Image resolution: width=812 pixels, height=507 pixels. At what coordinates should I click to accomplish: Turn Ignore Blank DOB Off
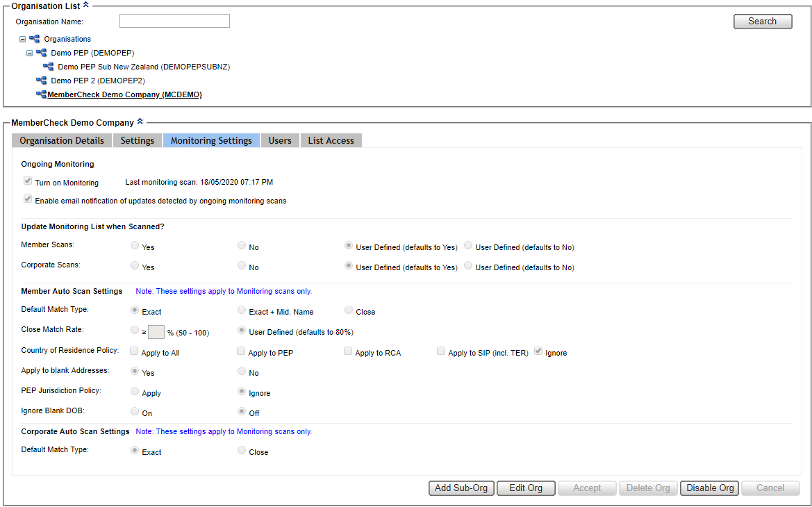[x=241, y=412]
